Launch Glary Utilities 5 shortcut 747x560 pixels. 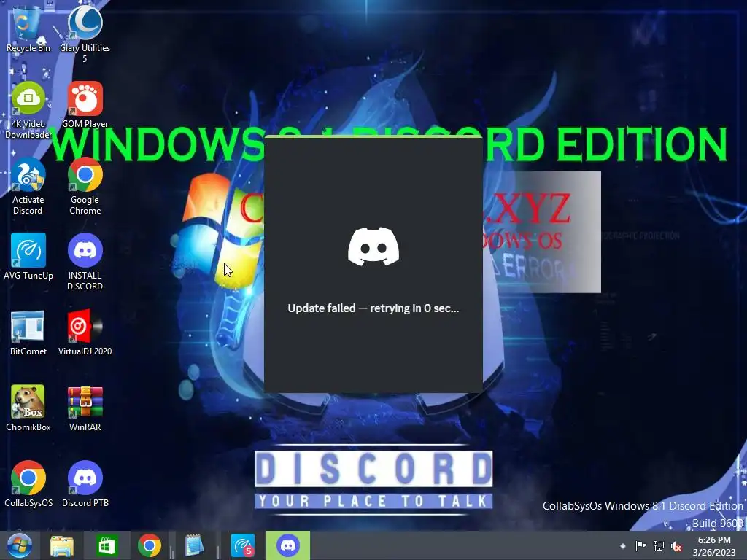coord(85,34)
